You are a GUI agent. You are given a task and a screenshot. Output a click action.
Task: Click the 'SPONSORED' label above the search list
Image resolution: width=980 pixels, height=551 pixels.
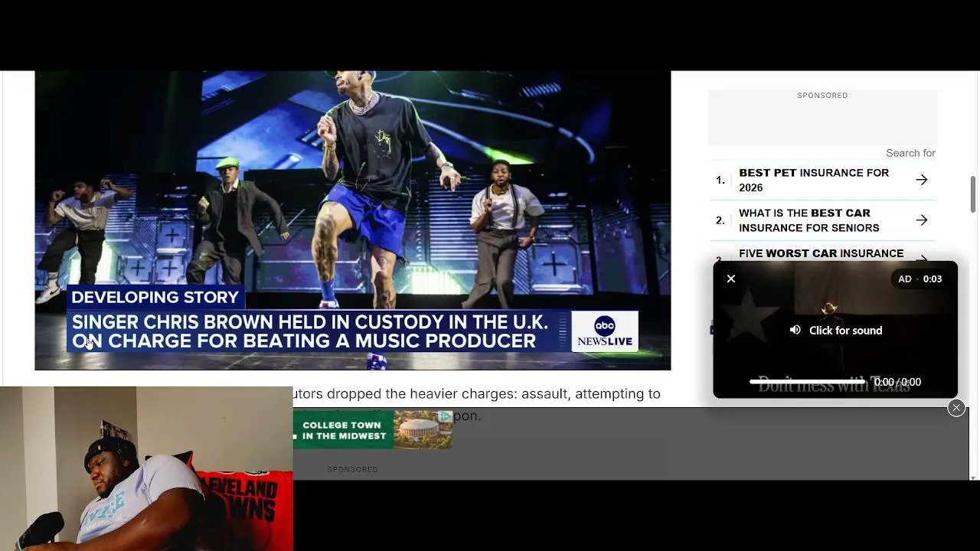coord(822,96)
